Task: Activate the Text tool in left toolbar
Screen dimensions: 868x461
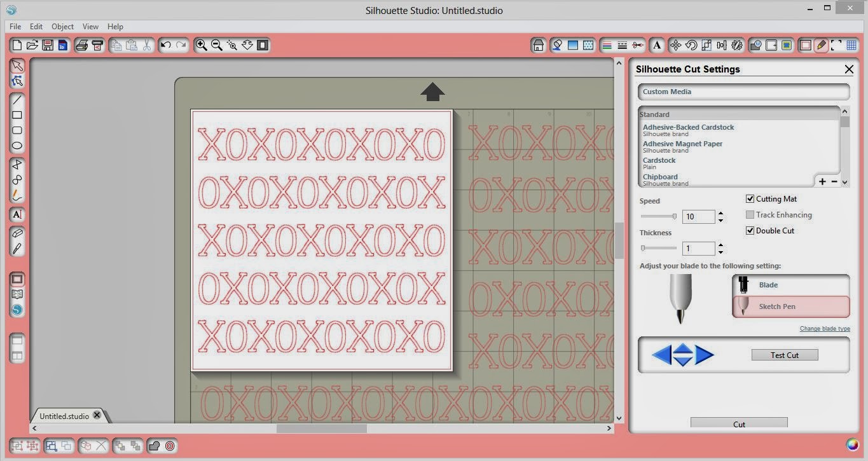Action: 17,214
